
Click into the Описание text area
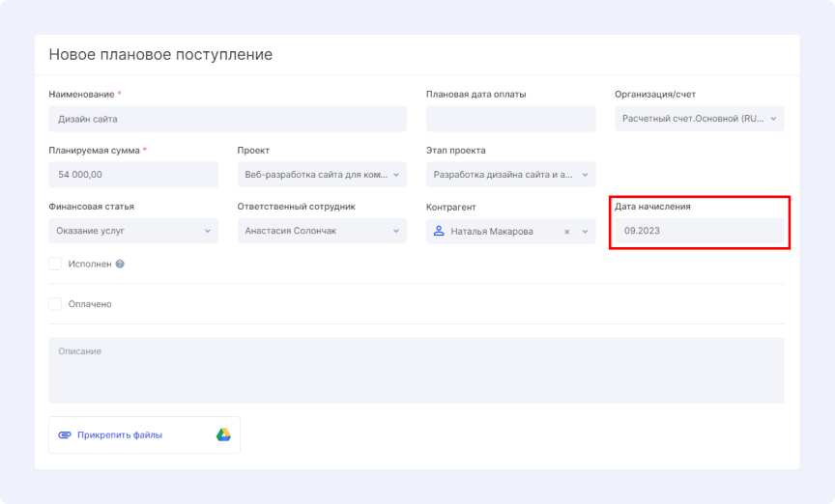click(417, 371)
